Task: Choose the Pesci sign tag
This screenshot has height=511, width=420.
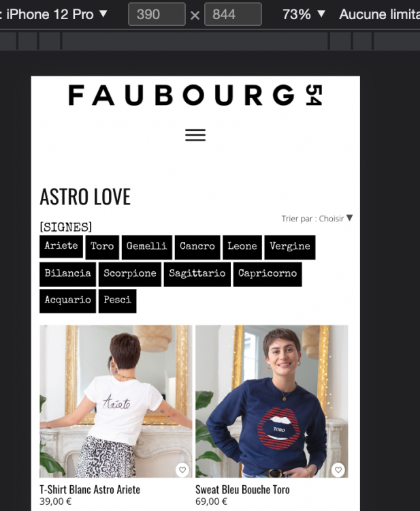Action: [x=118, y=300]
